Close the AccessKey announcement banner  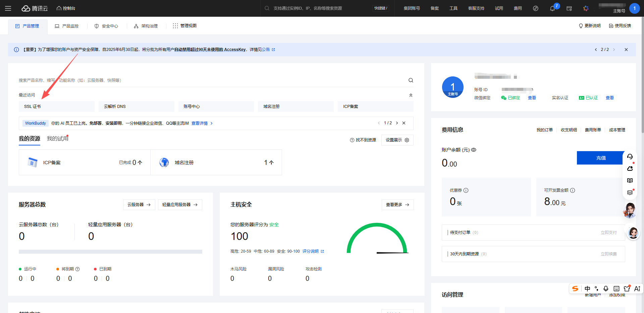(626, 50)
